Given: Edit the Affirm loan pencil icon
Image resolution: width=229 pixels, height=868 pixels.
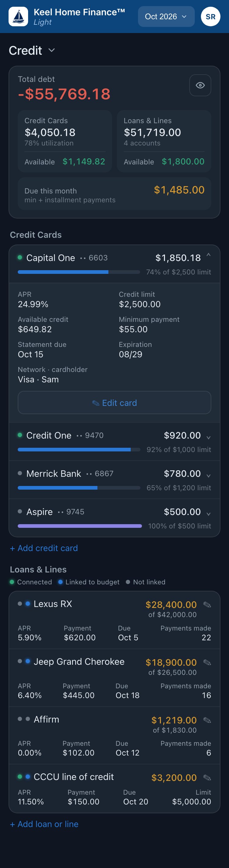Looking at the screenshot, I should 207,720.
